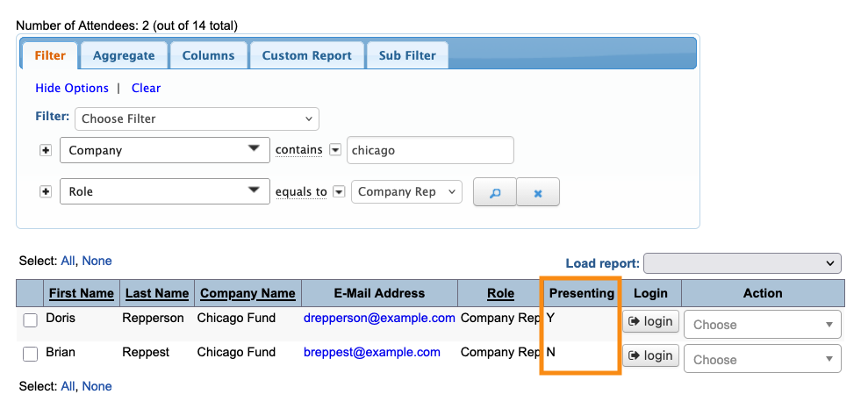Open the Load report dropdown

[742, 263]
